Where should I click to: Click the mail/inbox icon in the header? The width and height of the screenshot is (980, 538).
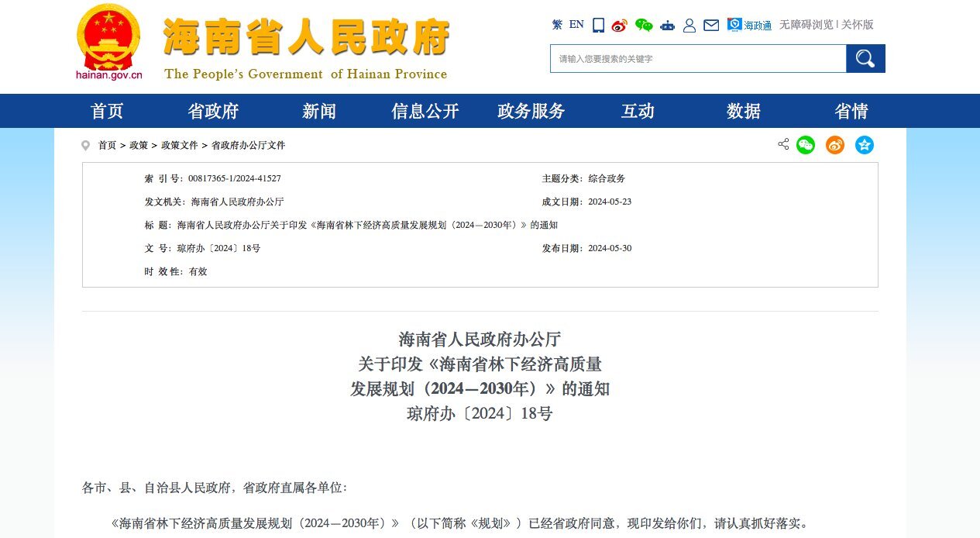pyautogui.click(x=710, y=25)
